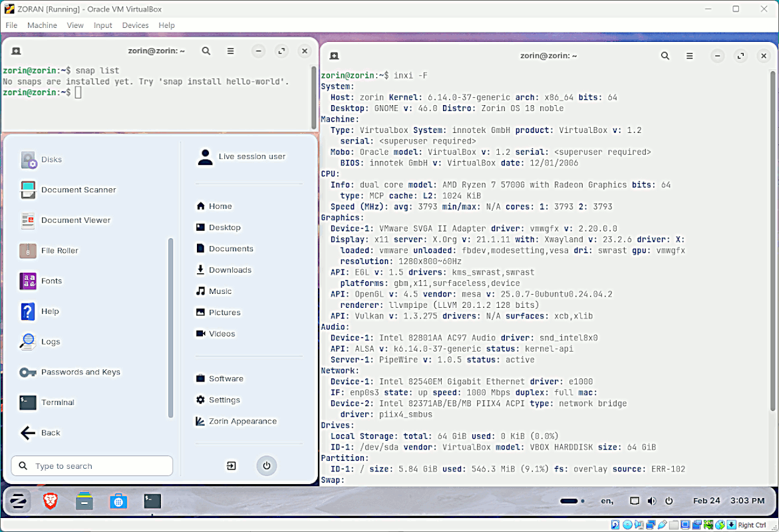Click the log out icon in menu
This screenshot has height=532, width=779.
click(x=232, y=466)
